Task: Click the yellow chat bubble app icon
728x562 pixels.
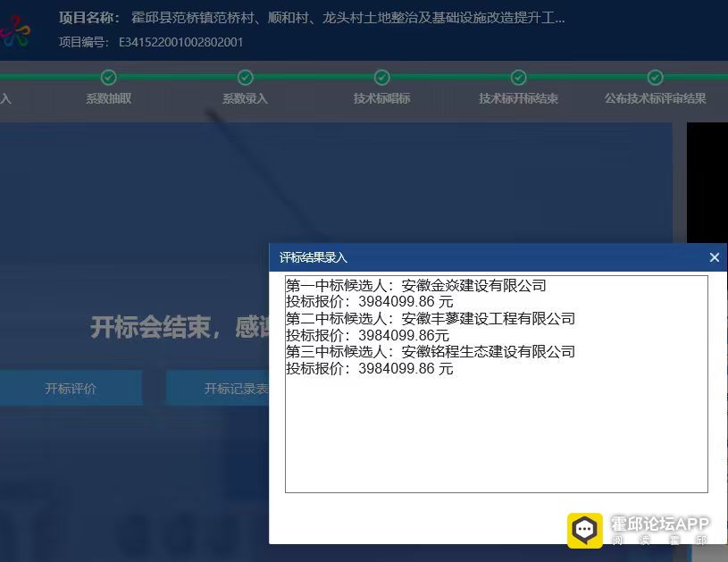Action: click(585, 530)
